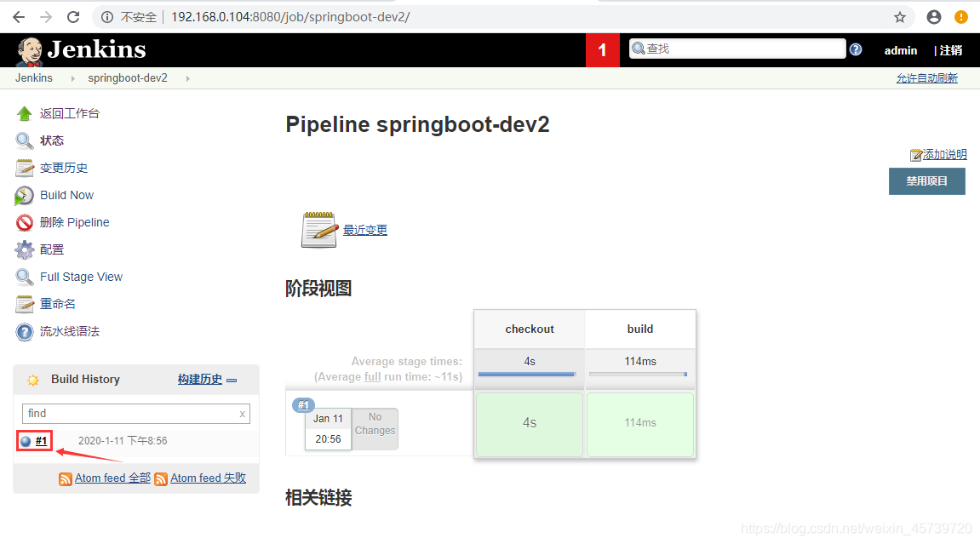
Task: Open the search help question mark icon
Action: (x=856, y=49)
